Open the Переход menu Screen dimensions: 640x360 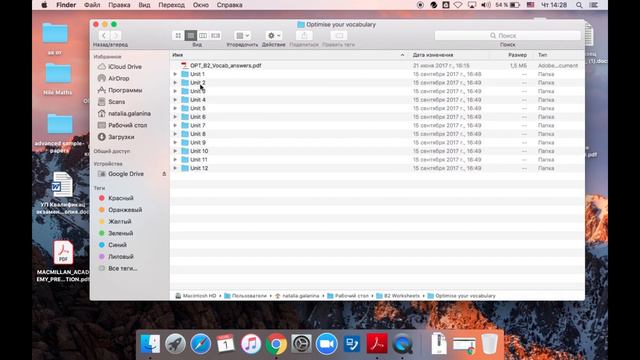(171, 5)
